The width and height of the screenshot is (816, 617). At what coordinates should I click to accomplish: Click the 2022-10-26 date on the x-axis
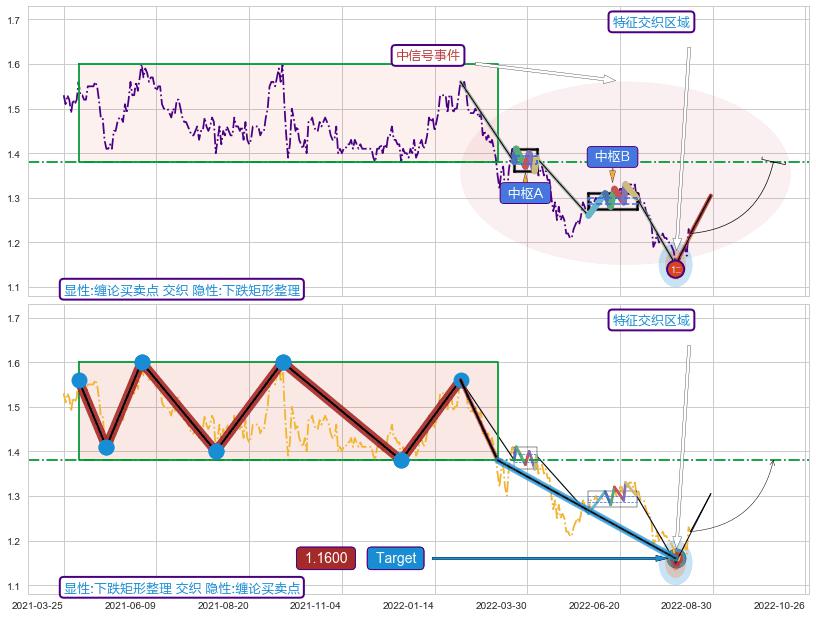point(779,605)
